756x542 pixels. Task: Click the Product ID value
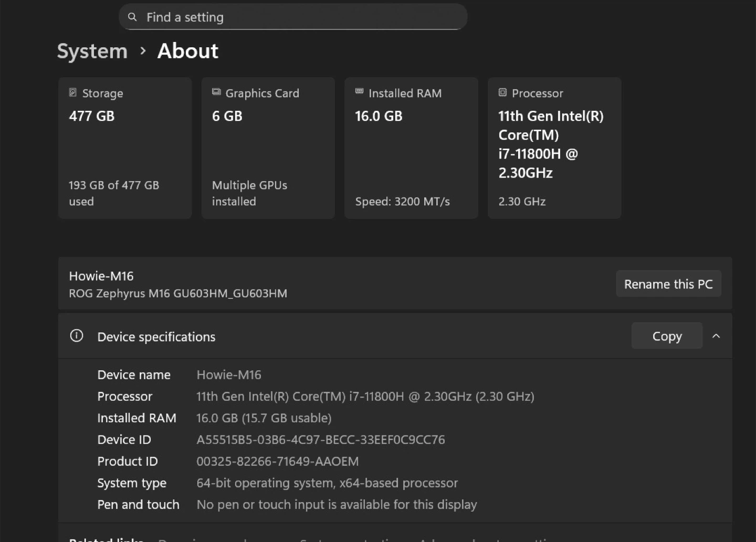277,462
